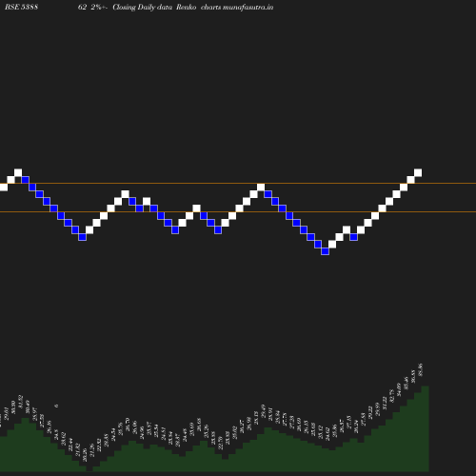
Task: Select the white brick peaking at upper orange line mid-chart
Action: (261, 187)
